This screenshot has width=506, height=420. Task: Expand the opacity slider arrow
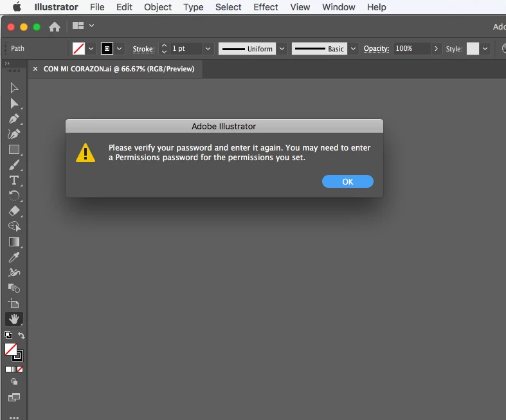tap(436, 49)
